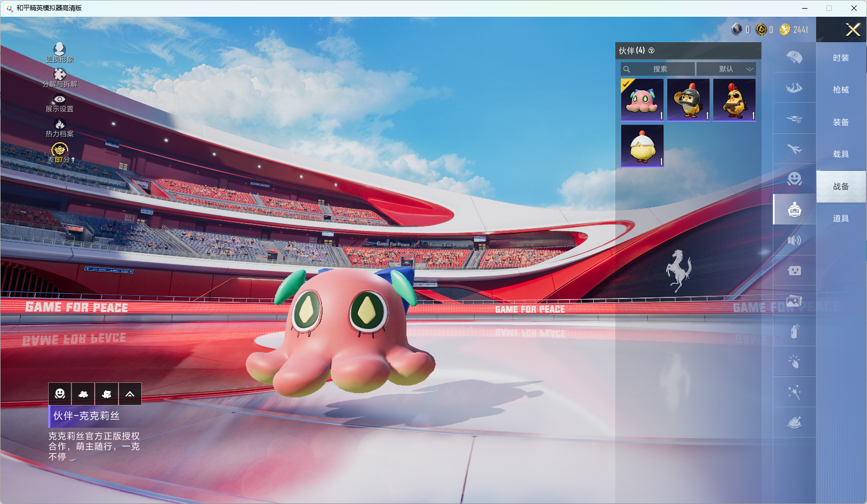Viewport: 867px width, 504px height.
Task: Open the 更换形象 avatar change icon
Action: pyautogui.click(x=60, y=49)
